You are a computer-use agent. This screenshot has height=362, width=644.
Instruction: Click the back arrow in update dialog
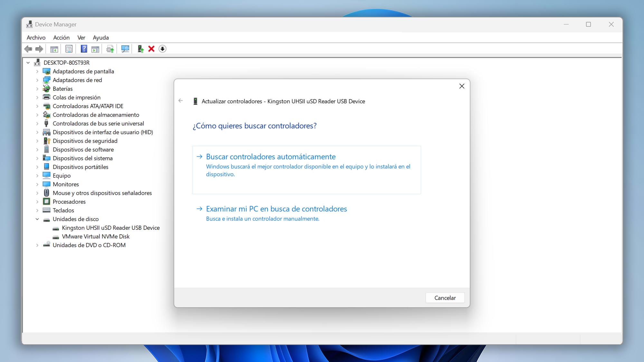[181, 101]
